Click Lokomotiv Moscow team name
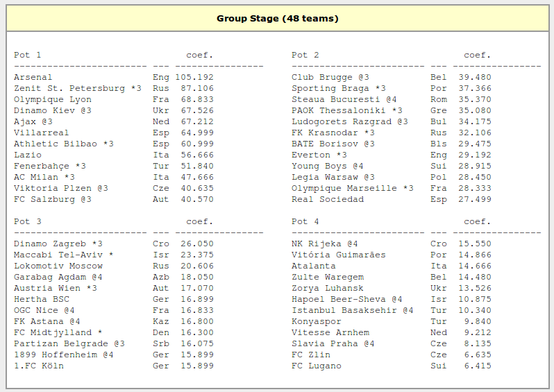Image resolution: width=554 pixels, height=392 pixels. tap(58, 266)
